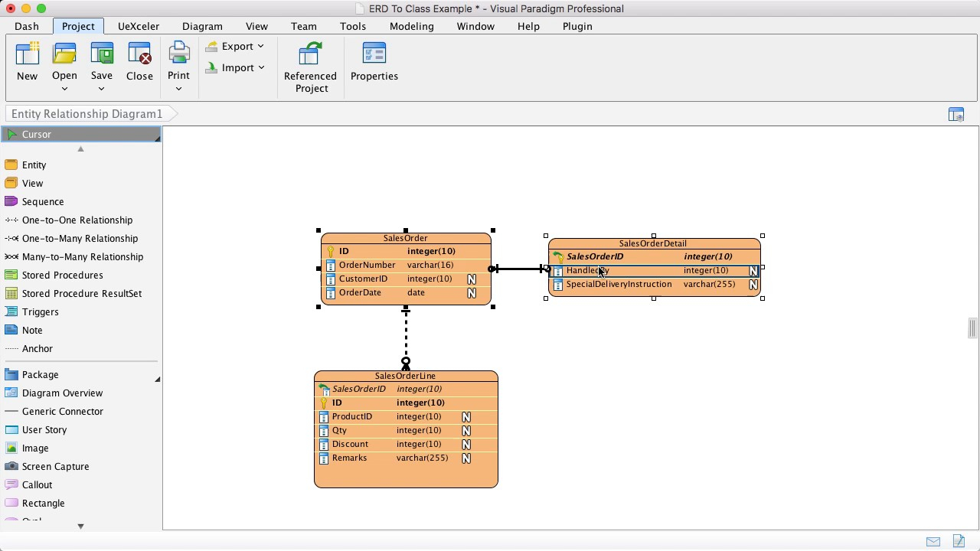
Task: Select the User Story tool
Action: (44, 429)
